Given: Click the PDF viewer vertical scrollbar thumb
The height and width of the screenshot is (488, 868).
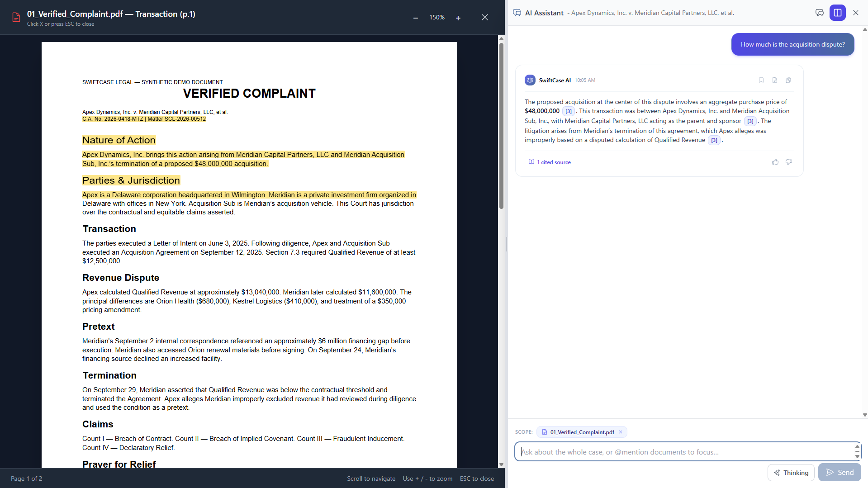Looking at the screenshot, I should pyautogui.click(x=501, y=126).
